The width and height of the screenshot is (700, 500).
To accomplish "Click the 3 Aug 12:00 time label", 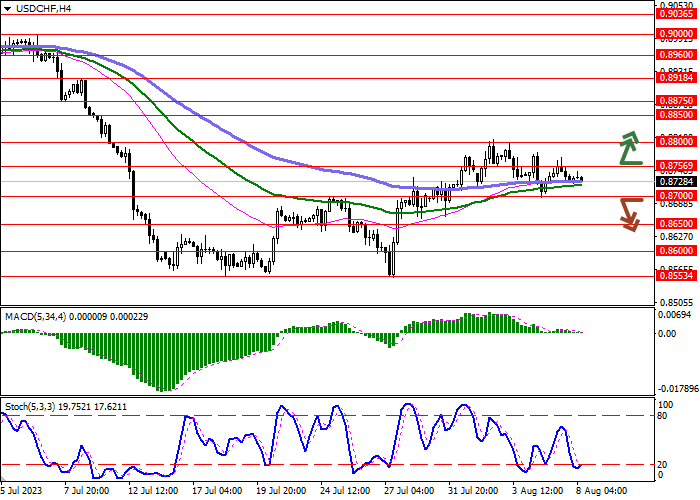I will [538, 491].
